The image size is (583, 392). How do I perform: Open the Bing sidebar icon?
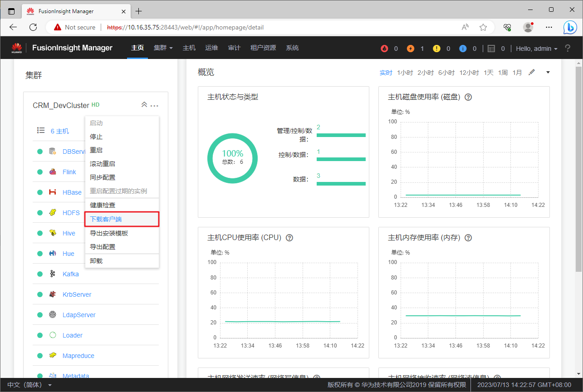pos(570,27)
